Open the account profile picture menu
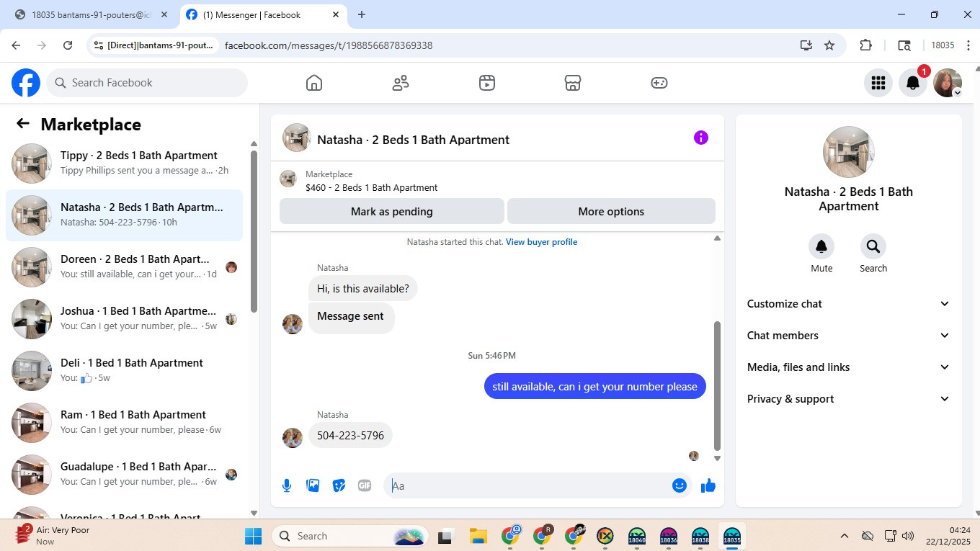 click(948, 83)
